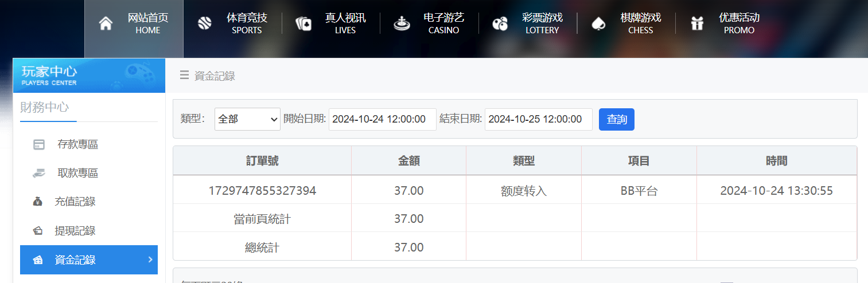Open 存款專區 in the sidebar
868x283 pixels.
[x=77, y=144]
